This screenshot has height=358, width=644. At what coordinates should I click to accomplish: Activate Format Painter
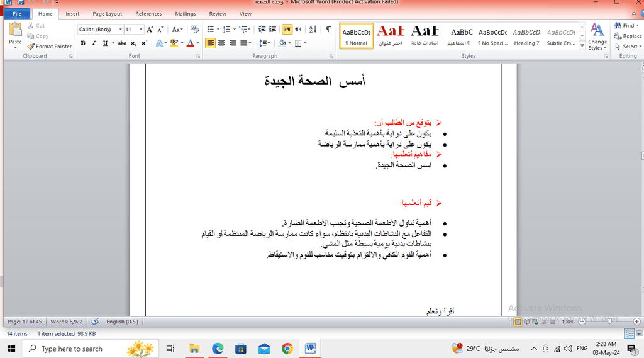[x=49, y=47]
